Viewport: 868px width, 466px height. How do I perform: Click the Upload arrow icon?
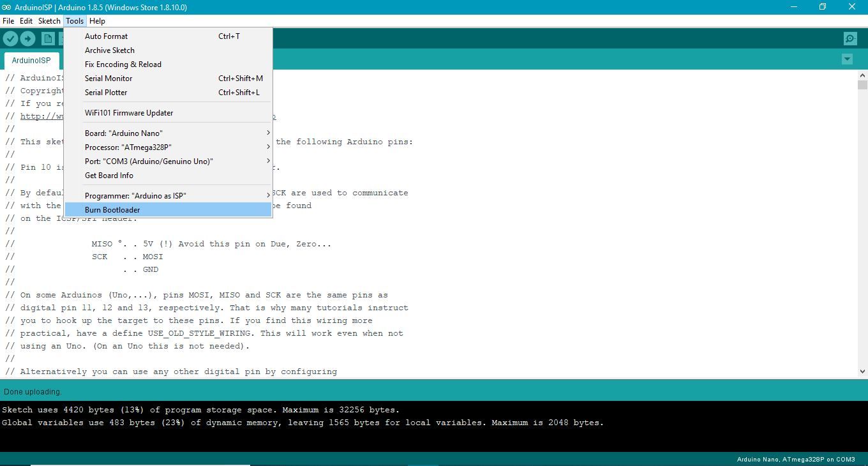pos(27,38)
